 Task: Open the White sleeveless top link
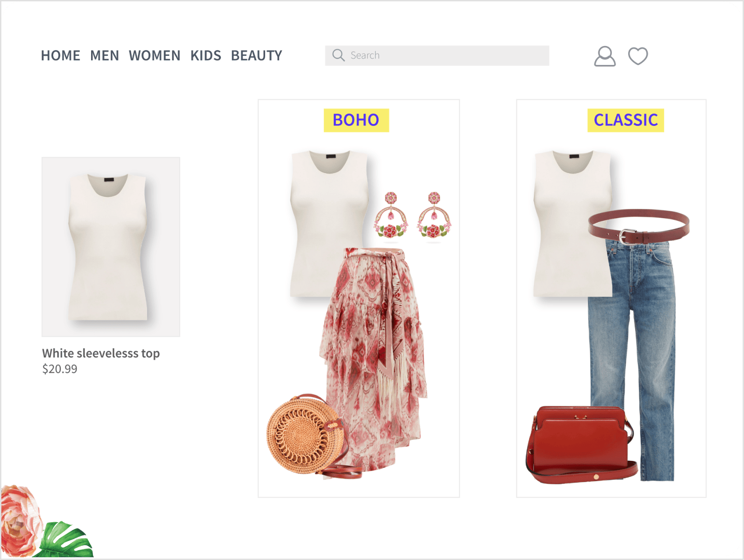pyautogui.click(x=101, y=353)
